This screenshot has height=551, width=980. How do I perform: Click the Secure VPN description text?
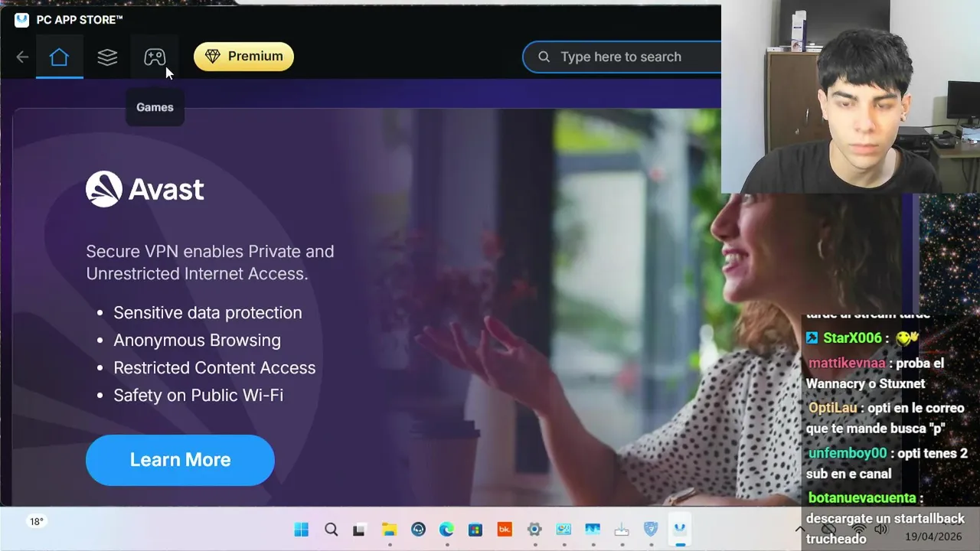[210, 262]
